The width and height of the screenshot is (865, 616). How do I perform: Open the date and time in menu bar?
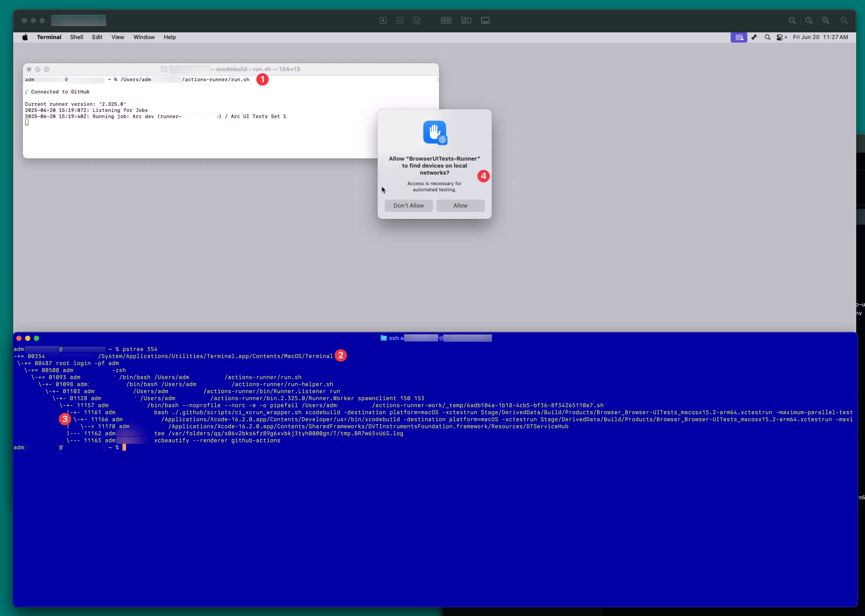[x=820, y=37]
